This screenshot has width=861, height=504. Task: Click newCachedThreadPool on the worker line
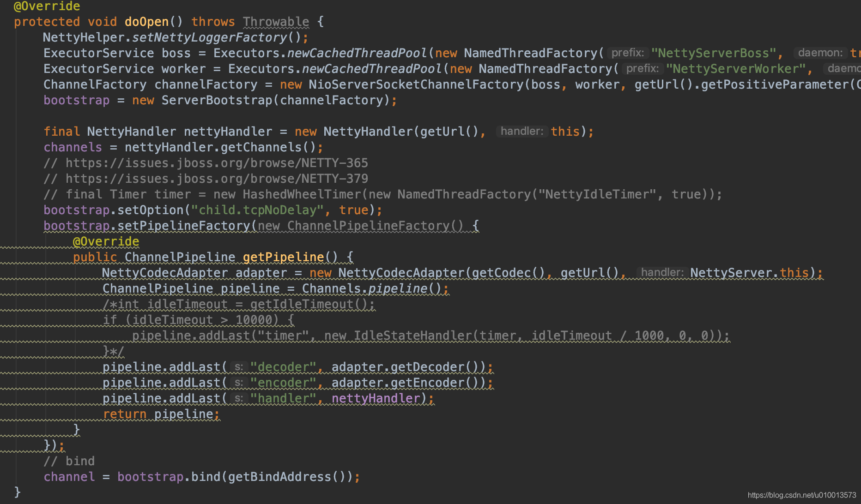[x=372, y=69]
